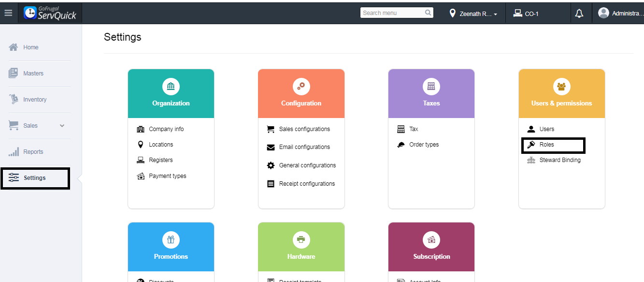
Task: Open Inventory in sidebar
Action: tap(35, 100)
